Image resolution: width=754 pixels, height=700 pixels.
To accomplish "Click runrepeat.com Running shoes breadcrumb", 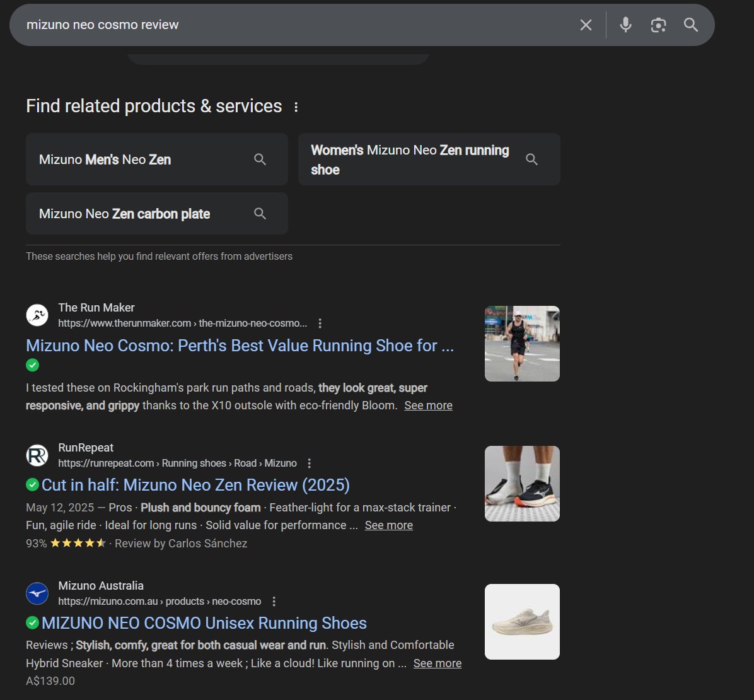I will (x=177, y=464).
